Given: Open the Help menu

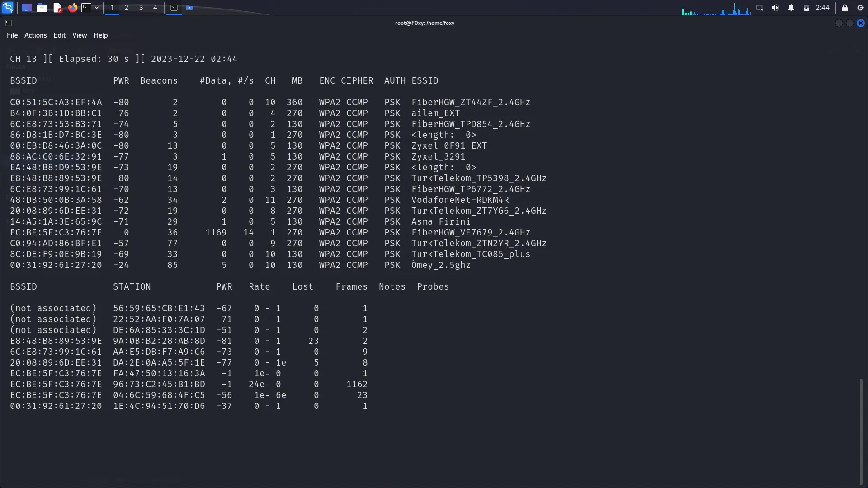Looking at the screenshot, I should click(101, 35).
